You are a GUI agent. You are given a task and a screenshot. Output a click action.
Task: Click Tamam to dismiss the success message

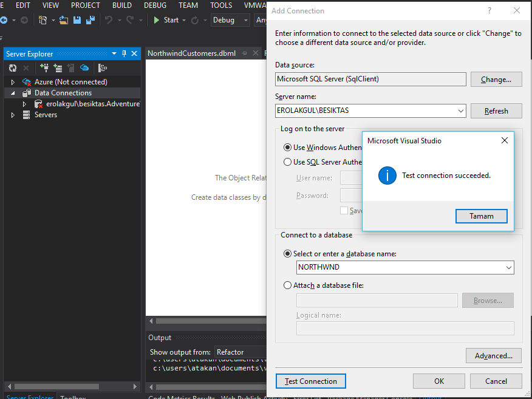pos(481,216)
